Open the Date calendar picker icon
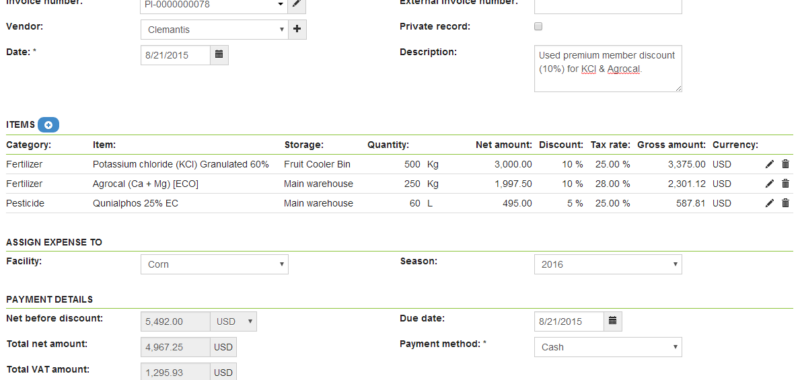Image resolution: width=800 pixels, height=380 pixels. tap(219, 55)
